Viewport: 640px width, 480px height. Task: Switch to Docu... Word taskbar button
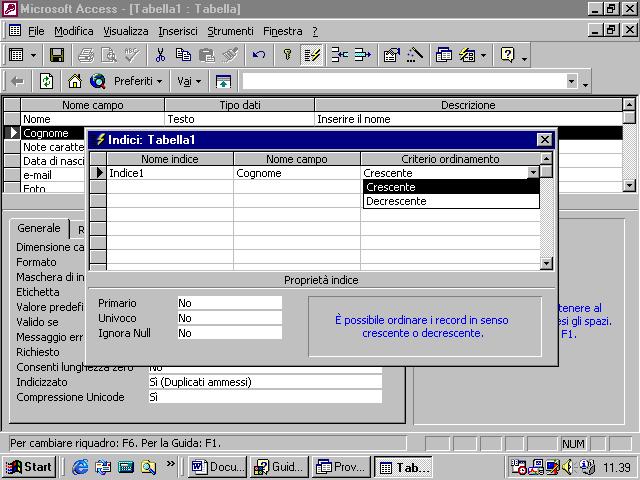(x=218, y=467)
